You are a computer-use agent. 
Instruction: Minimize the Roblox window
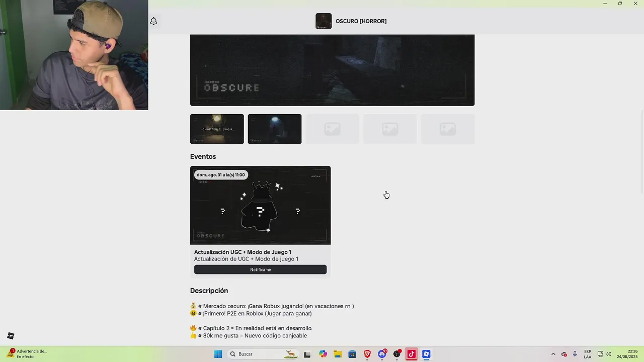605,4
